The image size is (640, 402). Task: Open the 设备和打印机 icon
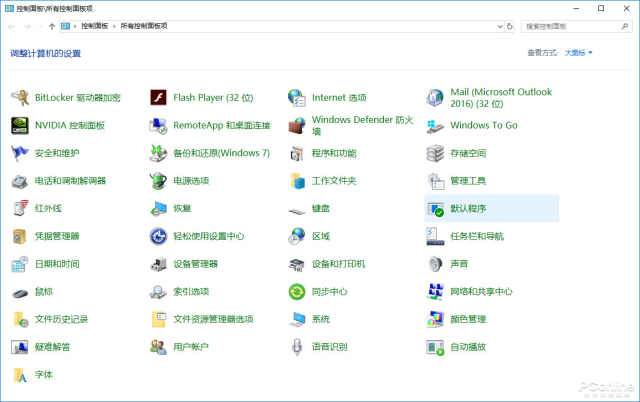[x=297, y=264]
